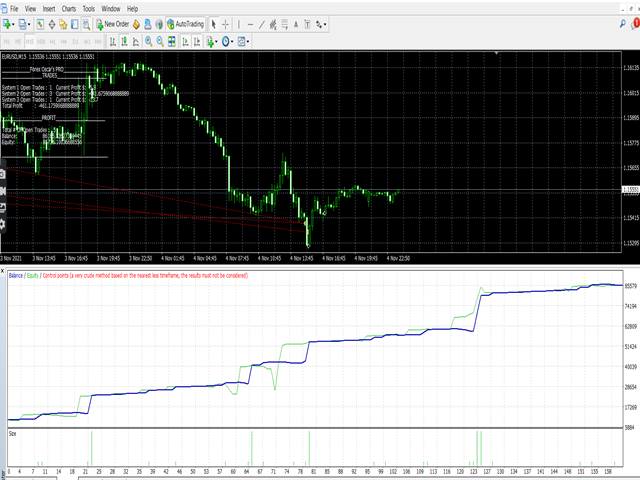Click the zoom in magnifier icon

point(149,42)
